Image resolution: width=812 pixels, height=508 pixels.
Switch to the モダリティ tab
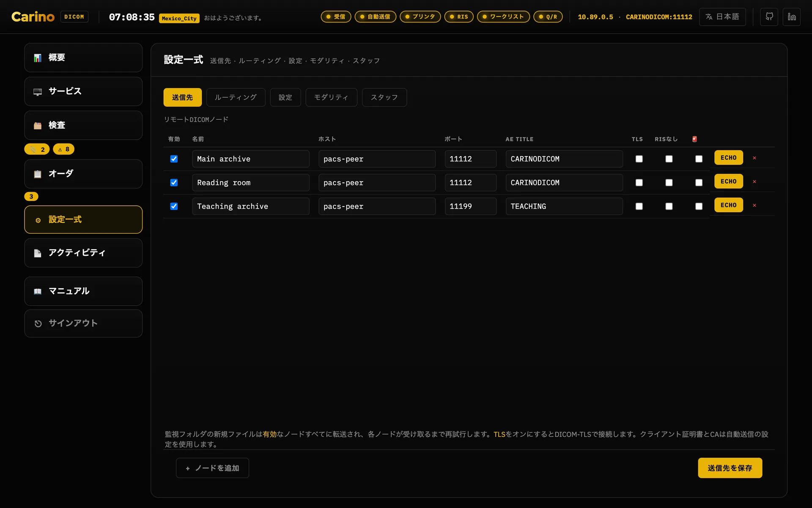[x=331, y=97]
